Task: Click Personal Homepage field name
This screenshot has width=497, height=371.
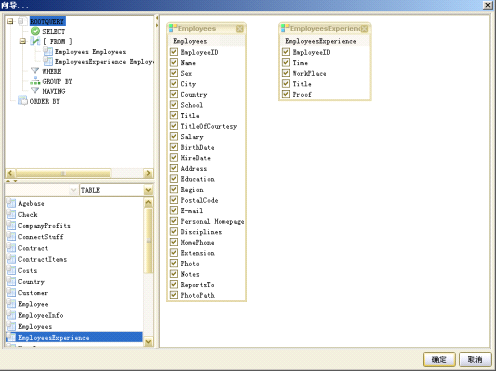Action: point(212,221)
